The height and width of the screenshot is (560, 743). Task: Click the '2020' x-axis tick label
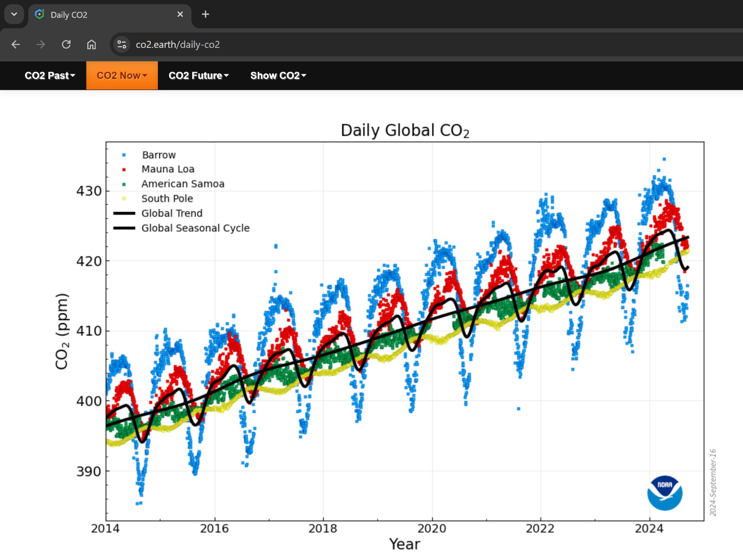pyautogui.click(x=432, y=528)
